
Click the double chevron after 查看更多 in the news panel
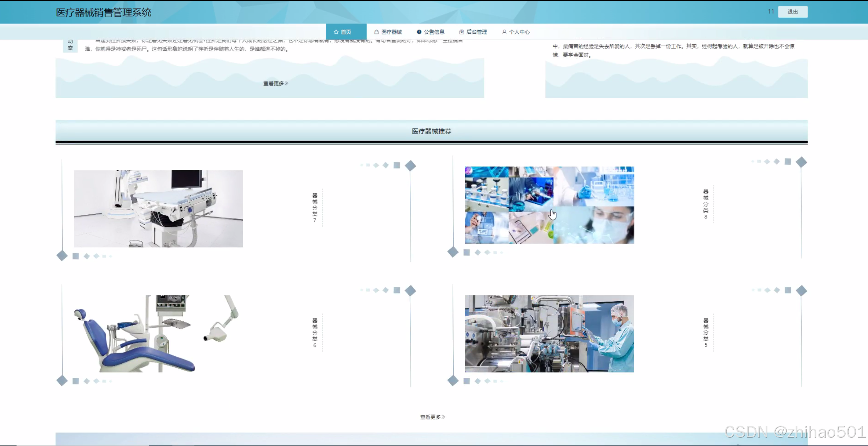287,83
